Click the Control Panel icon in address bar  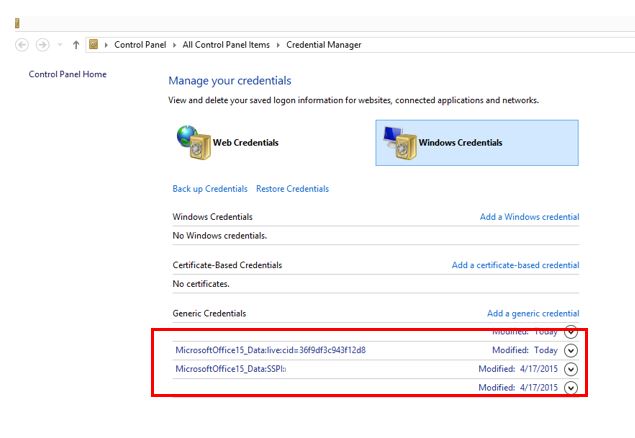pos(94,44)
